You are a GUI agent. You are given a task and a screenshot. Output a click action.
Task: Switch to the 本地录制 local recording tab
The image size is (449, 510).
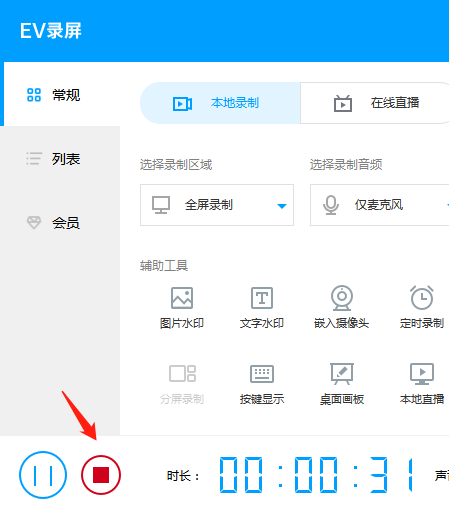click(220, 103)
